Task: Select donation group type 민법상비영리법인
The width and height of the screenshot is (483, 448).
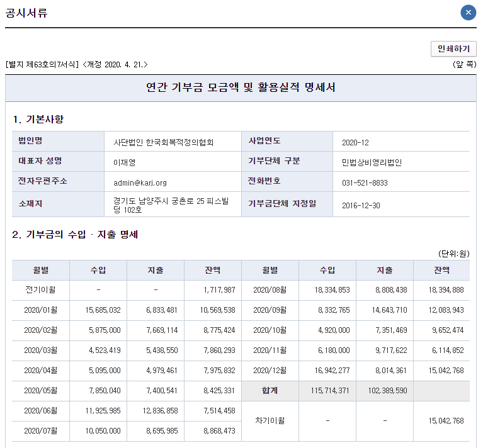Action: point(372,162)
